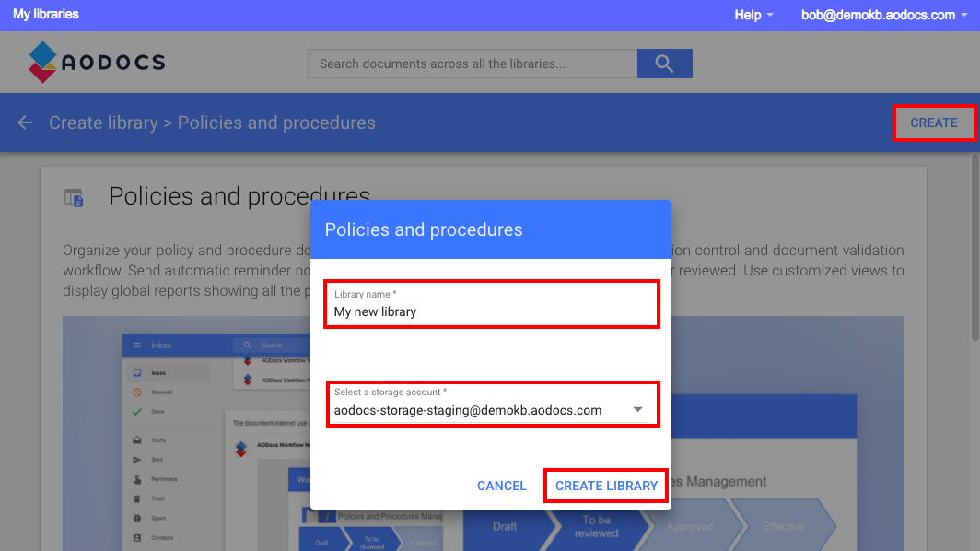Click CANCEL in the dialog
The width and height of the screenshot is (980, 551).
click(501, 486)
